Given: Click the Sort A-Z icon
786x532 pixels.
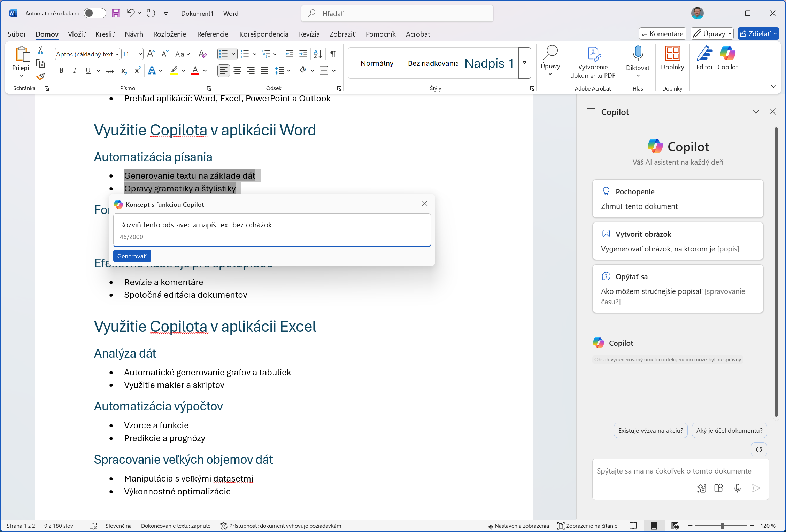Looking at the screenshot, I should point(318,54).
